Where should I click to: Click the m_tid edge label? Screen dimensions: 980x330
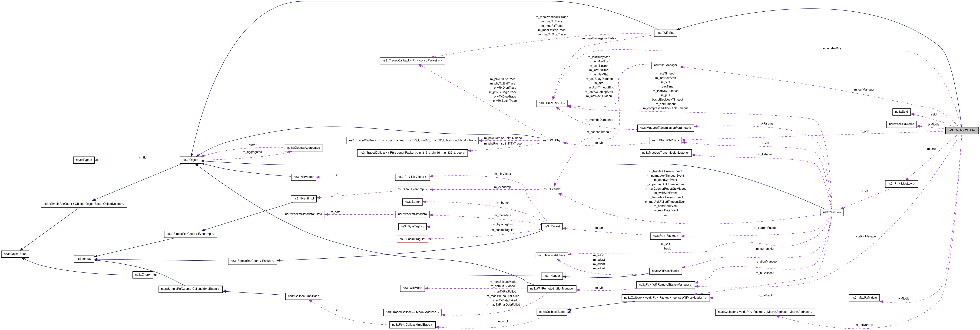click(143, 158)
